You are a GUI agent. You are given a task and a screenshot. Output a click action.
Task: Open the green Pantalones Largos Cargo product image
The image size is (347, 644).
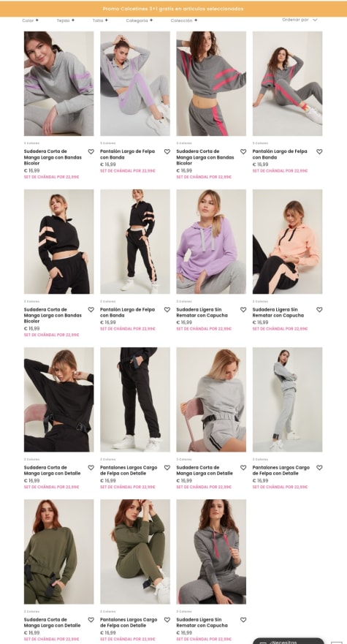click(135, 552)
